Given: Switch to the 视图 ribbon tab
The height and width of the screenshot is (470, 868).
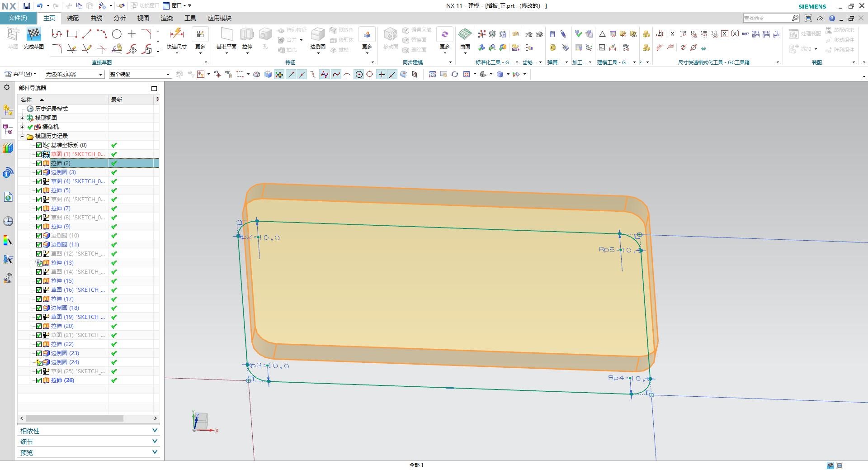Looking at the screenshot, I should click(143, 18).
